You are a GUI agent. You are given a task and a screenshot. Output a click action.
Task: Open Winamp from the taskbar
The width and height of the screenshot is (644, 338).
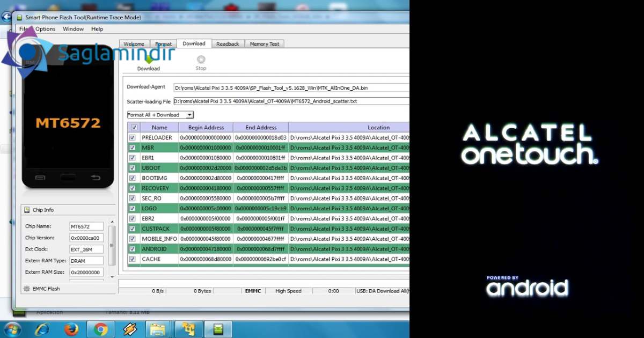tap(130, 329)
